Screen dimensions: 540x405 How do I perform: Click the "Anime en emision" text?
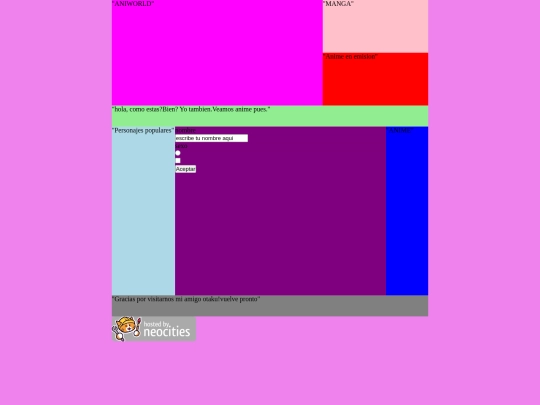click(350, 56)
